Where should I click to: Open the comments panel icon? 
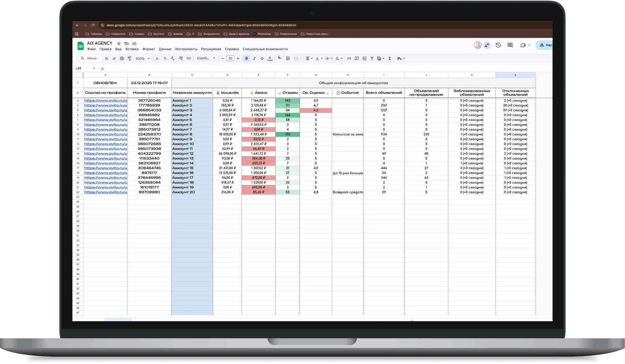510,45
